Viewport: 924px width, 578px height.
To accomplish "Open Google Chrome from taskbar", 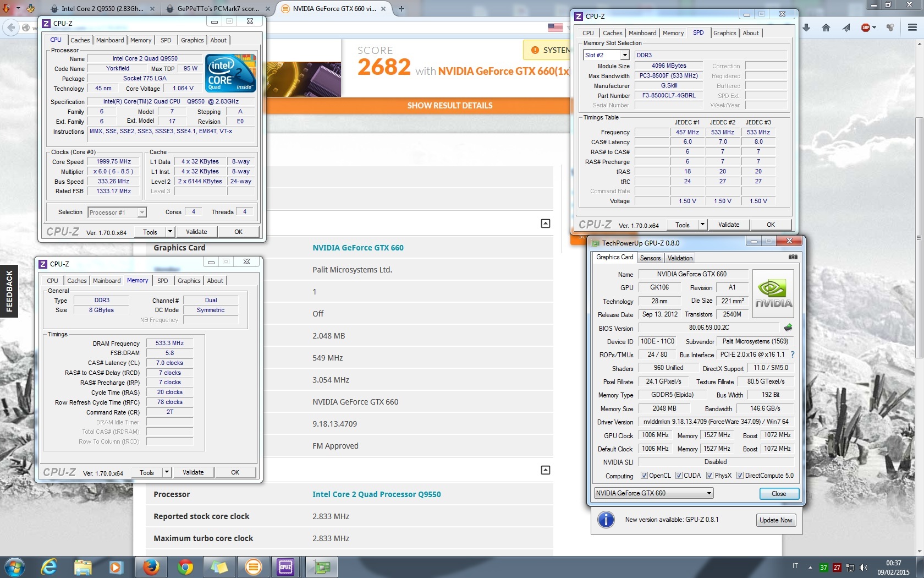I will point(185,567).
